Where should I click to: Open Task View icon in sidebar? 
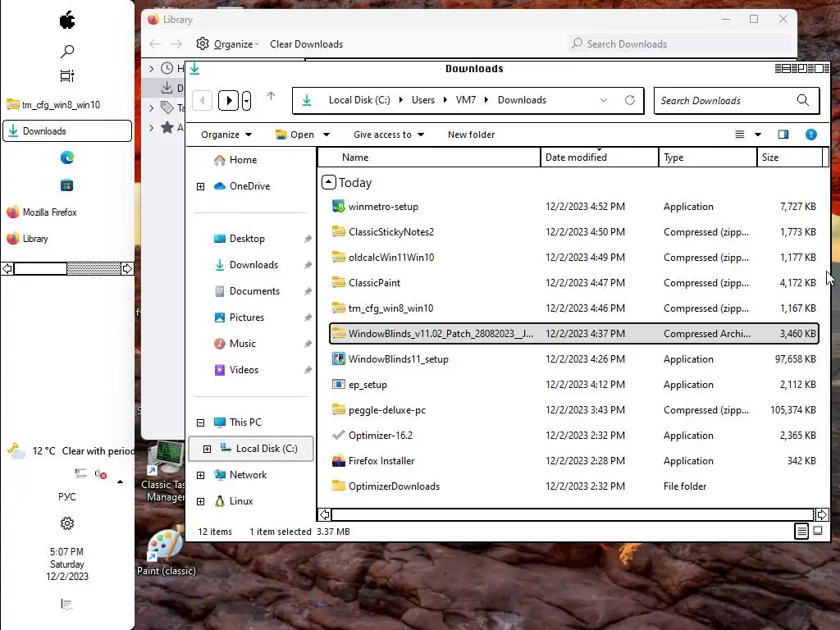[67, 76]
